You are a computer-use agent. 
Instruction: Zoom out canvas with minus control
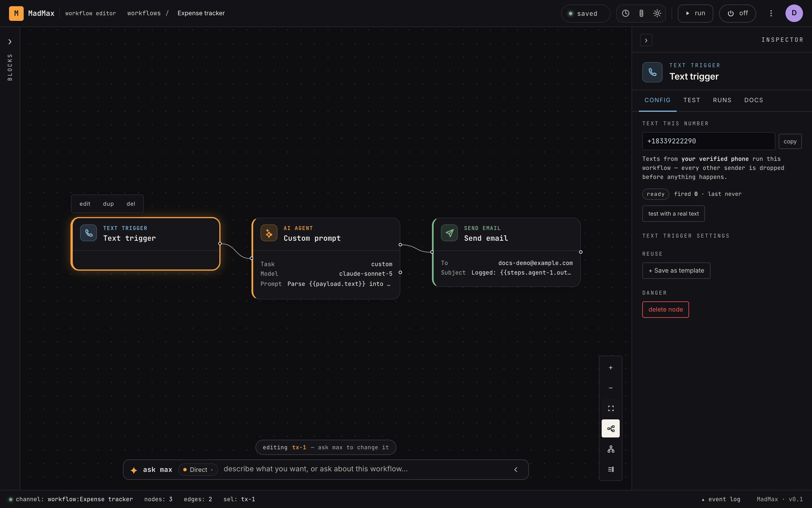[x=611, y=388]
